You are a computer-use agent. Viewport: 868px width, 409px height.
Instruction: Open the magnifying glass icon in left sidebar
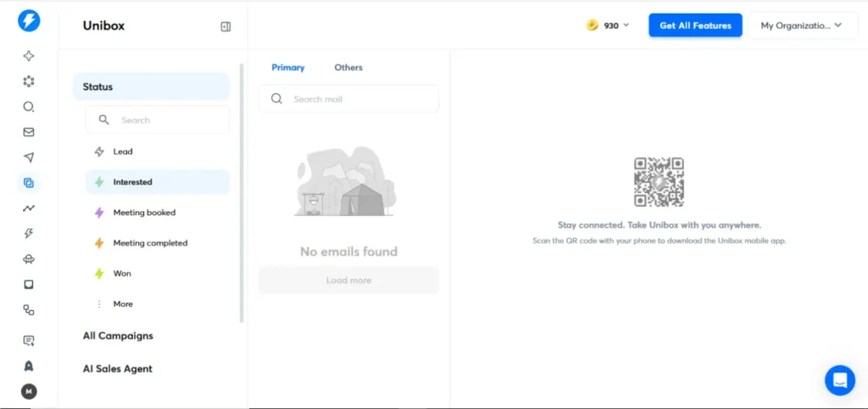[29, 107]
